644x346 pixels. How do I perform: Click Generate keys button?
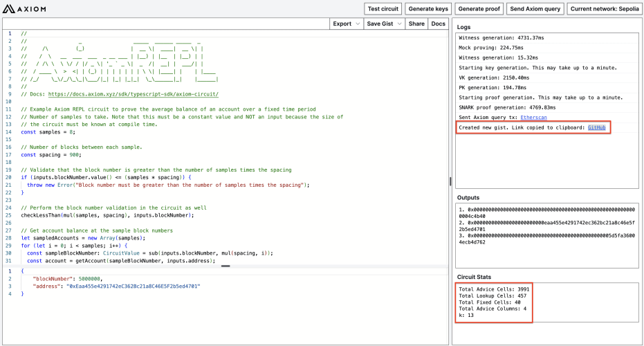click(428, 8)
